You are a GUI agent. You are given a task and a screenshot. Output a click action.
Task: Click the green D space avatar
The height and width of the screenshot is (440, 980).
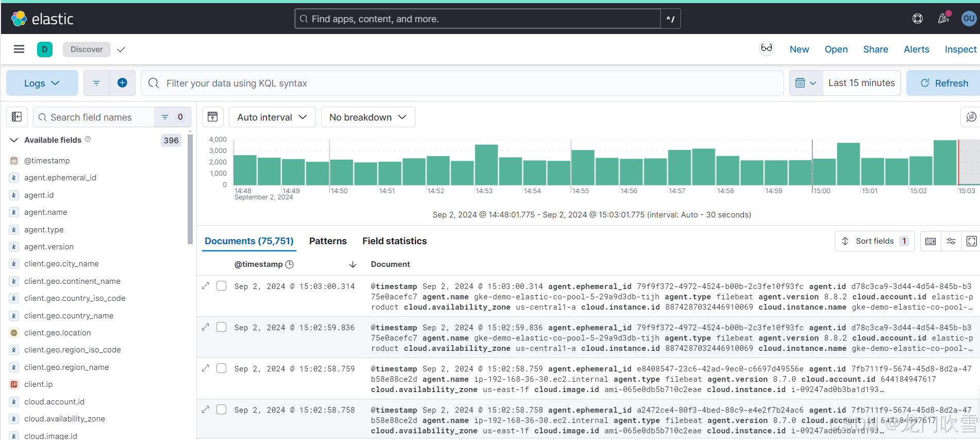[x=45, y=49]
